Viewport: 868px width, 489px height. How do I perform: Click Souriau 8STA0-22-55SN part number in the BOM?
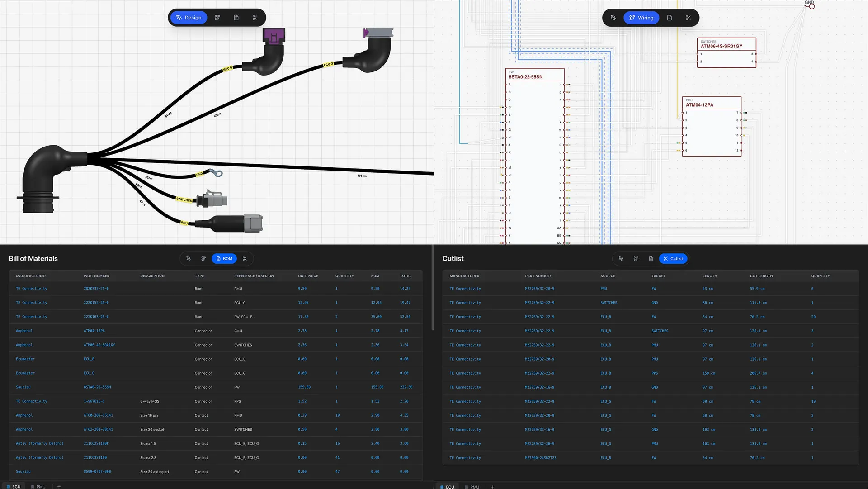click(x=97, y=387)
